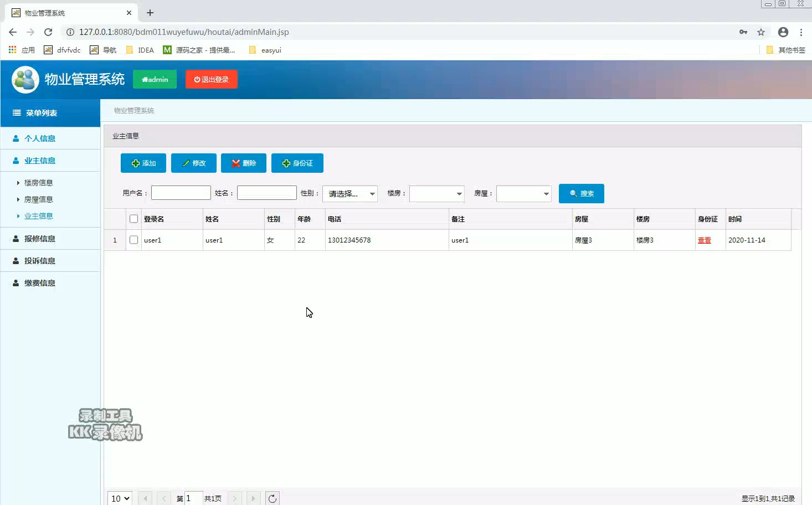Open the IDEA bookmark folder
Image resolution: width=812 pixels, height=505 pixels.
(x=140, y=50)
